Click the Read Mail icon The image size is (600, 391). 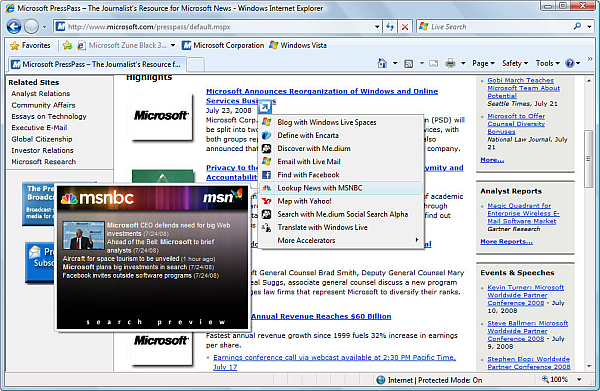coord(434,64)
